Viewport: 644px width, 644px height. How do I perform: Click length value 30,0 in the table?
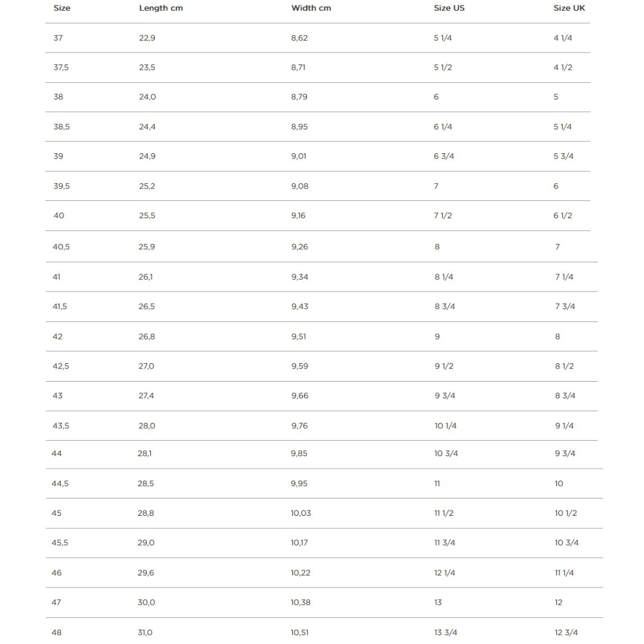point(146,603)
